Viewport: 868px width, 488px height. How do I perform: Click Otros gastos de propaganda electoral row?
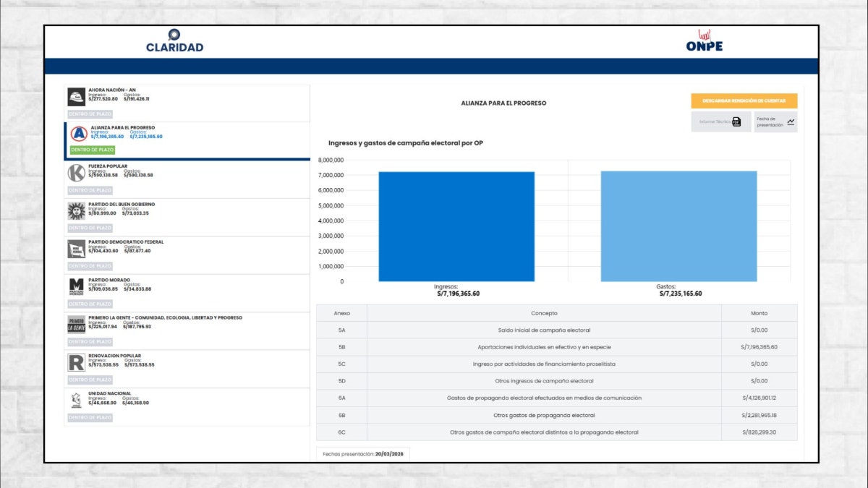557,415
